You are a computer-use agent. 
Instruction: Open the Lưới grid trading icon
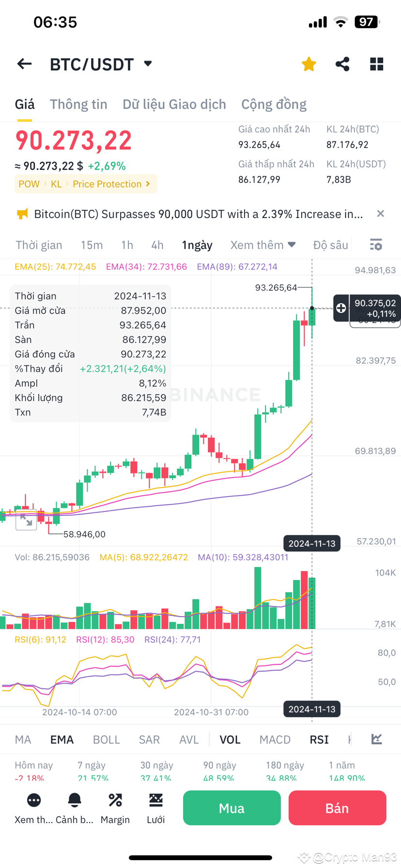tap(156, 800)
